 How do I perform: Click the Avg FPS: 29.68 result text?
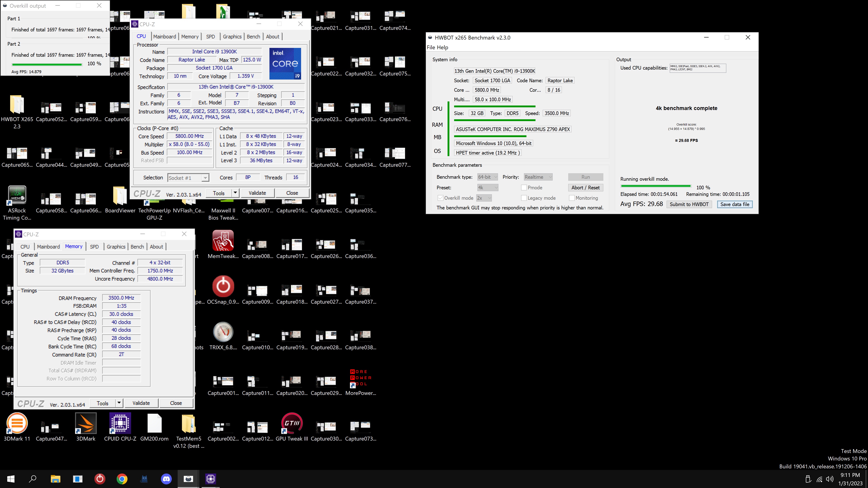642,204
